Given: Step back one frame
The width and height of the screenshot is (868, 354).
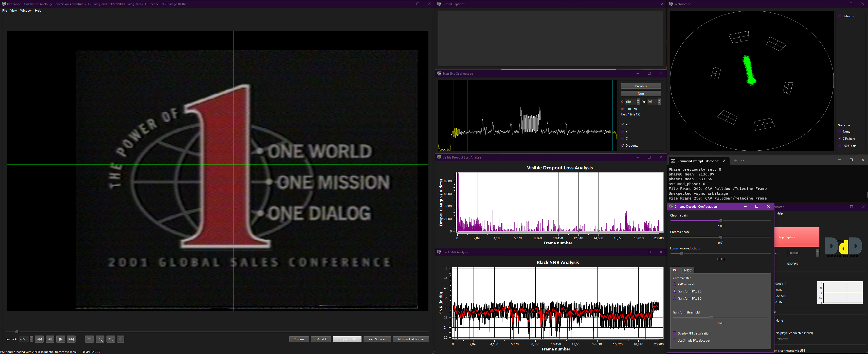Looking at the screenshot, I should (50, 339).
